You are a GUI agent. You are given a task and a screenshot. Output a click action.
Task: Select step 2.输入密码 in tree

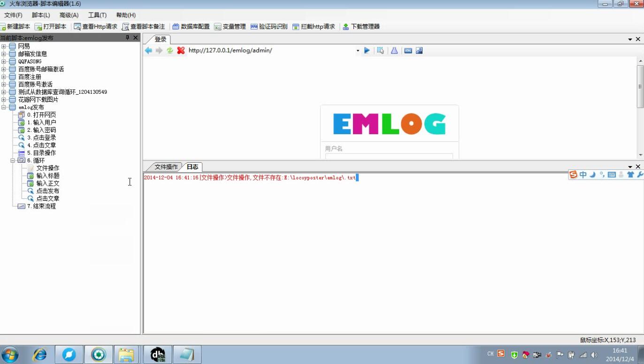click(41, 130)
